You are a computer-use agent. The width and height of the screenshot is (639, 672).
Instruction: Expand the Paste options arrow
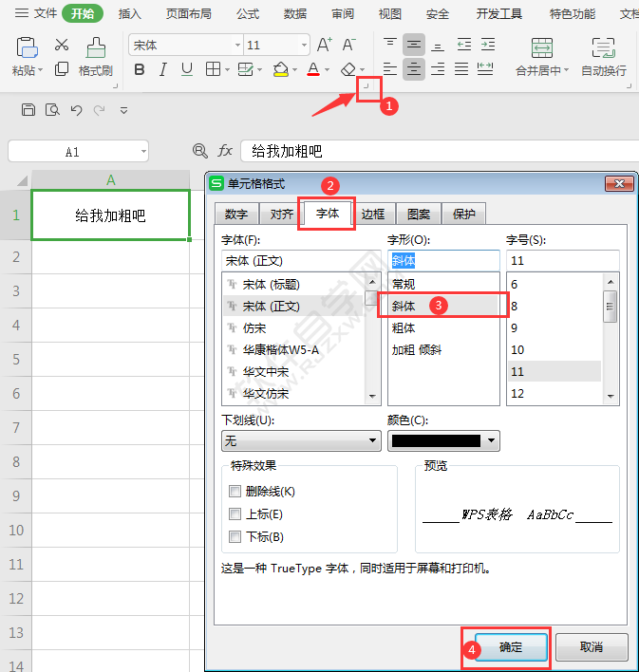tap(40, 70)
